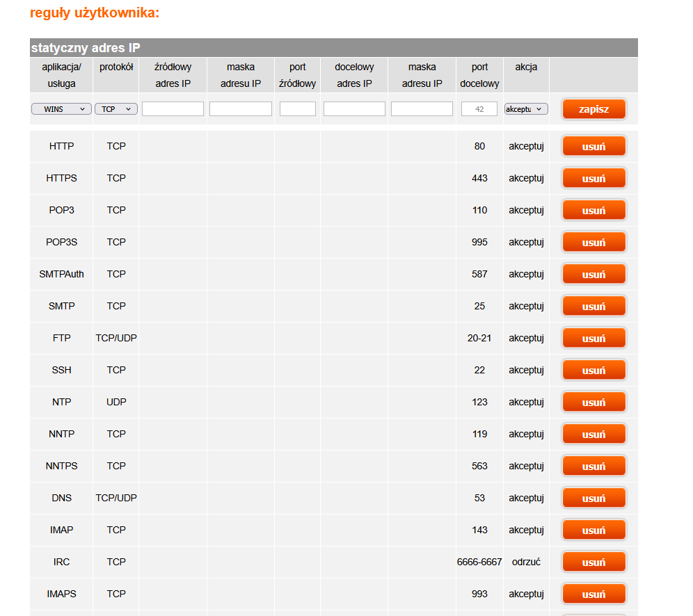Delete the HTTP rule with usuń

coord(594,147)
